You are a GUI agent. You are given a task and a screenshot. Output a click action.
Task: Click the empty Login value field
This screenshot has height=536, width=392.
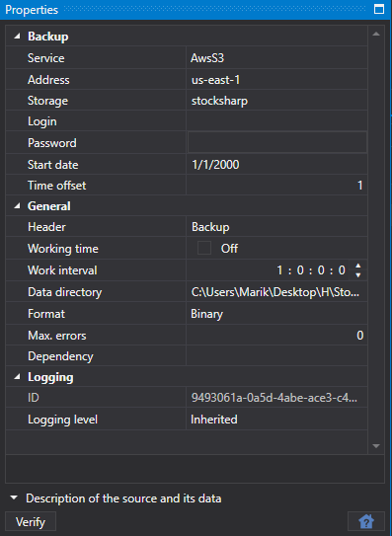point(276,121)
